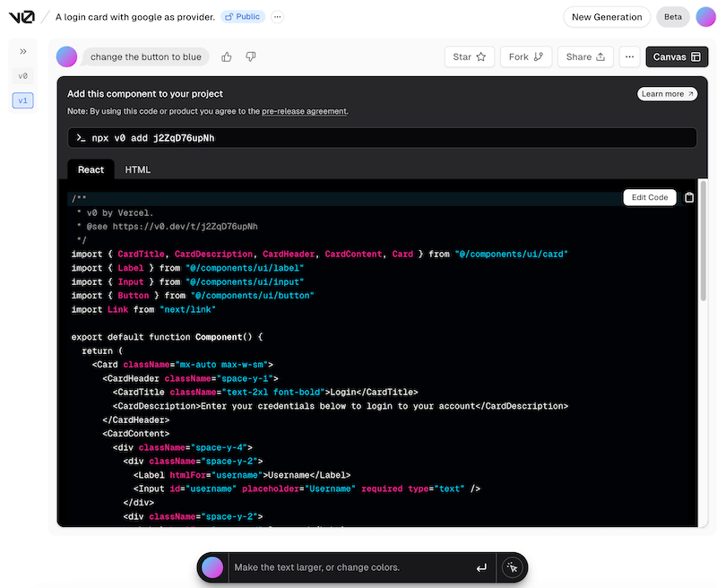Viewport: 717px width, 588px height.
Task: Select version v0 in the sidebar
Action: tap(23, 77)
